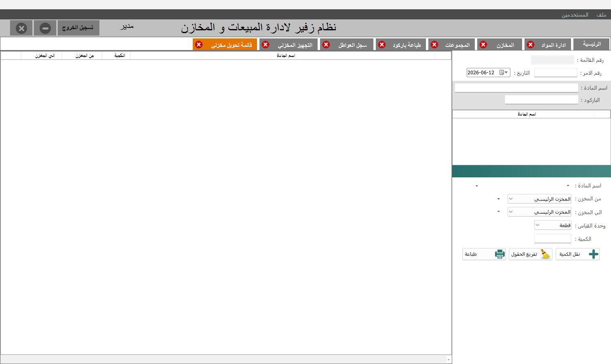Screen dimensions: 611x364
Task: Click the رقم الامر input field
Action: [556, 73]
